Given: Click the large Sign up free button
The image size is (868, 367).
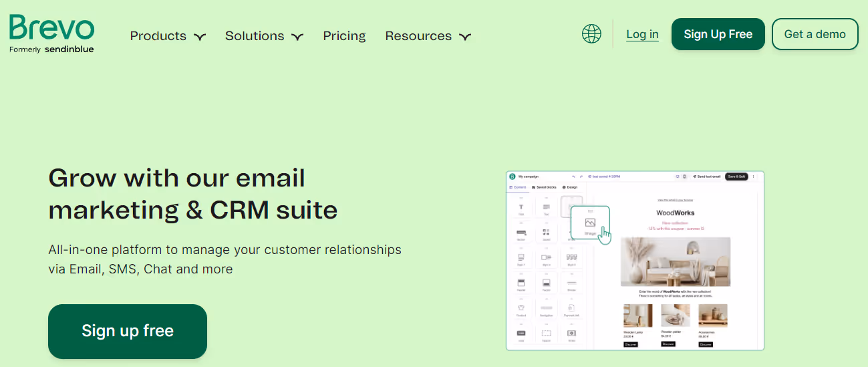Looking at the screenshot, I should [128, 331].
